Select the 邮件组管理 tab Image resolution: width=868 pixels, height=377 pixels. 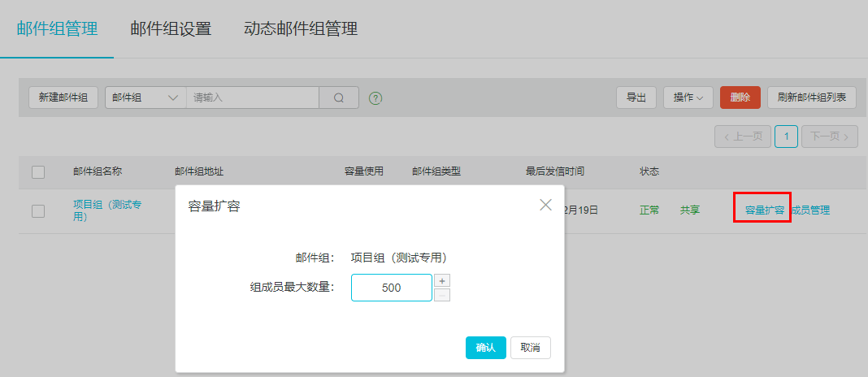[57, 28]
